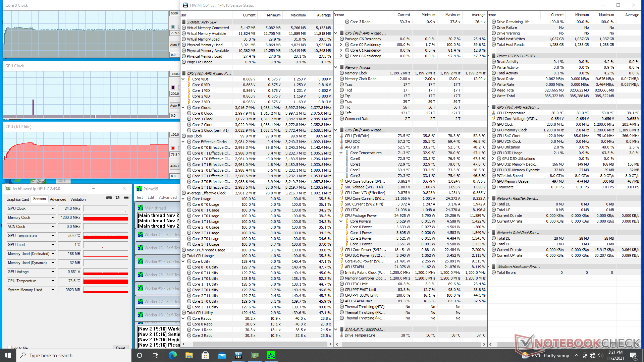Click the GPU-Z title bar app icon

(8, 189)
